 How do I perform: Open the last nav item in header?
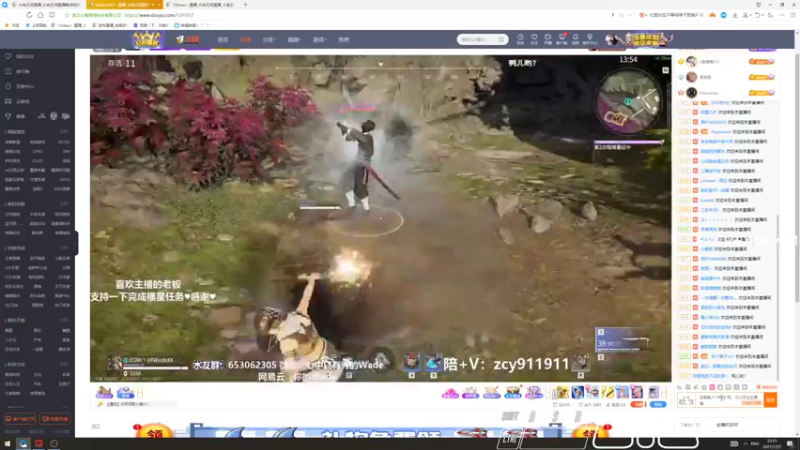344,39
